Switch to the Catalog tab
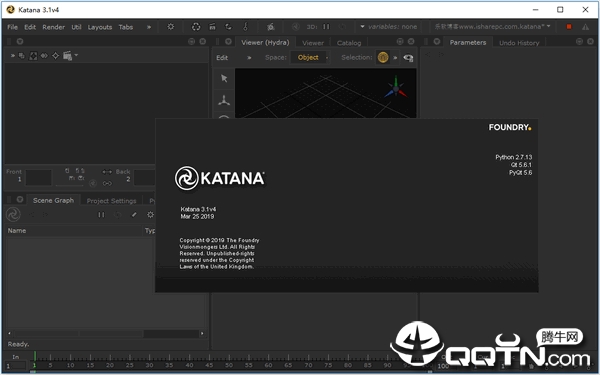This screenshot has height=375, width=600. (x=349, y=43)
